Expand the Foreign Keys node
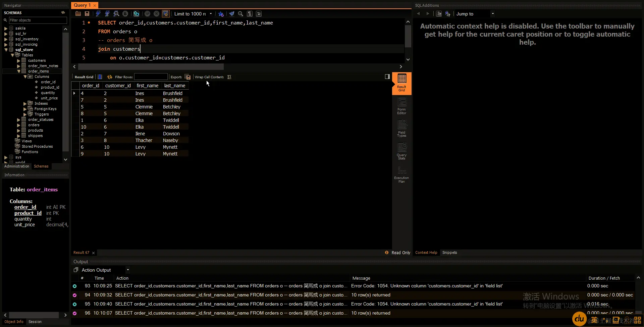This screenshot has height=327, width=644. coord(25,109)
